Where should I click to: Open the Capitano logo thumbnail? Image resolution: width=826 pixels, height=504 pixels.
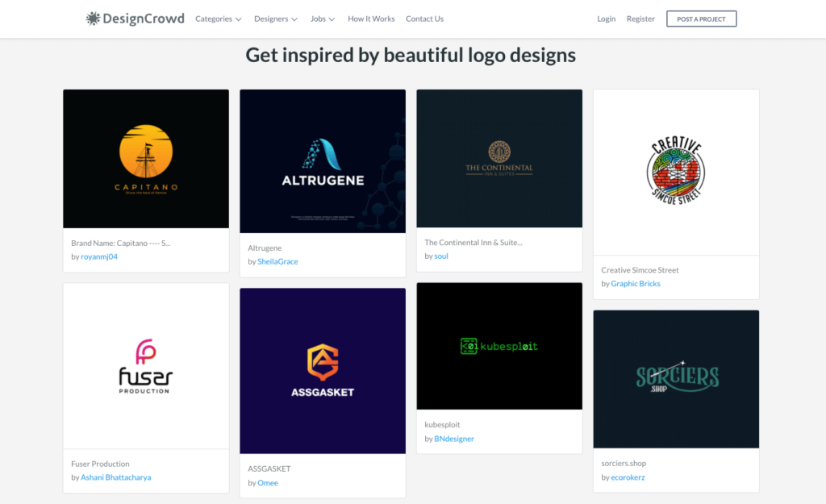146,159
